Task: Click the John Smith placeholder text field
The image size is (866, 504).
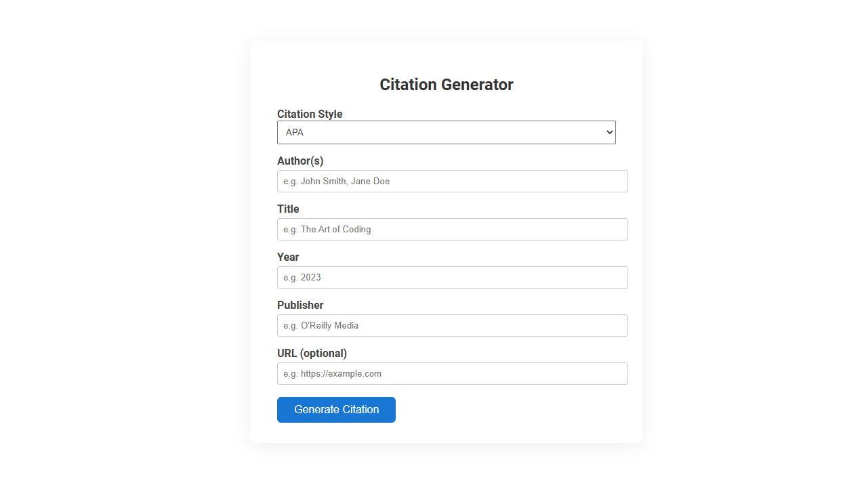Action: coord(452,181)
